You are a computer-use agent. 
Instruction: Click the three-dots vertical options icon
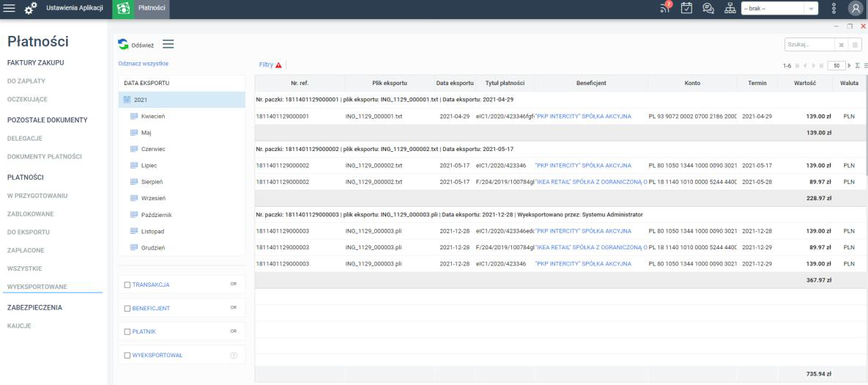(834, 8)
